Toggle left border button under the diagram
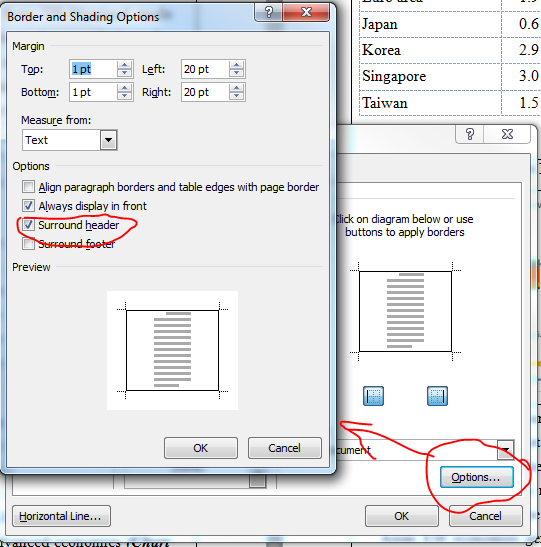The height and width of the screenshot is (547, 541). [373, 396]
